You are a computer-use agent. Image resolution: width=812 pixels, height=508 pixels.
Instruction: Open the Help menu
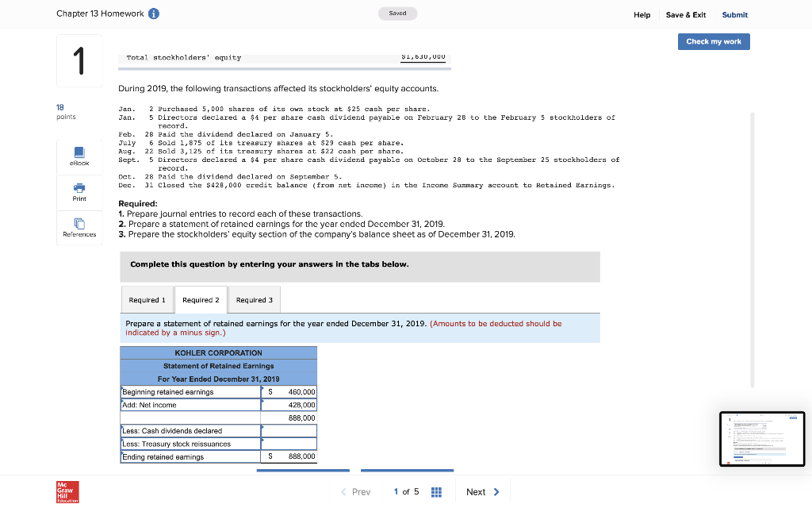[641, 14]
